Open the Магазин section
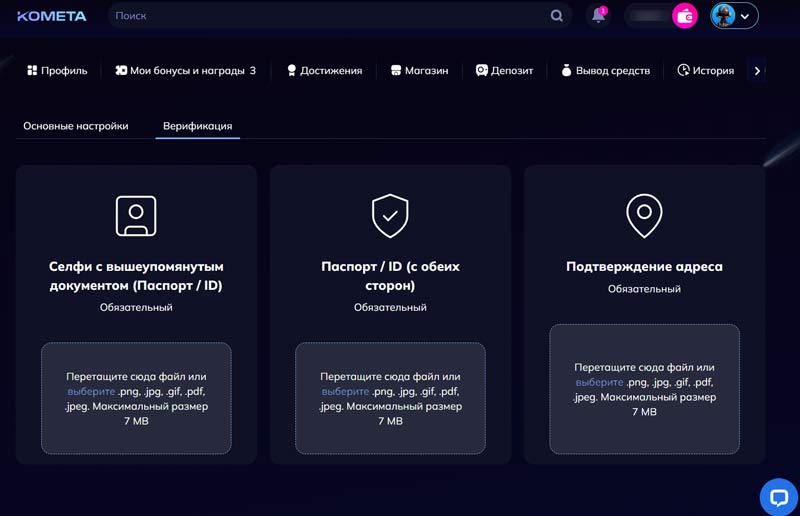Image resolution: width=800 pixels, height=516 pixels. 419,71
